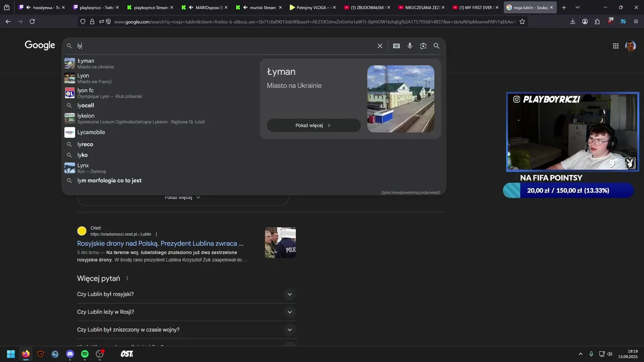Clear the Google search box text

(x=380, y=46)
